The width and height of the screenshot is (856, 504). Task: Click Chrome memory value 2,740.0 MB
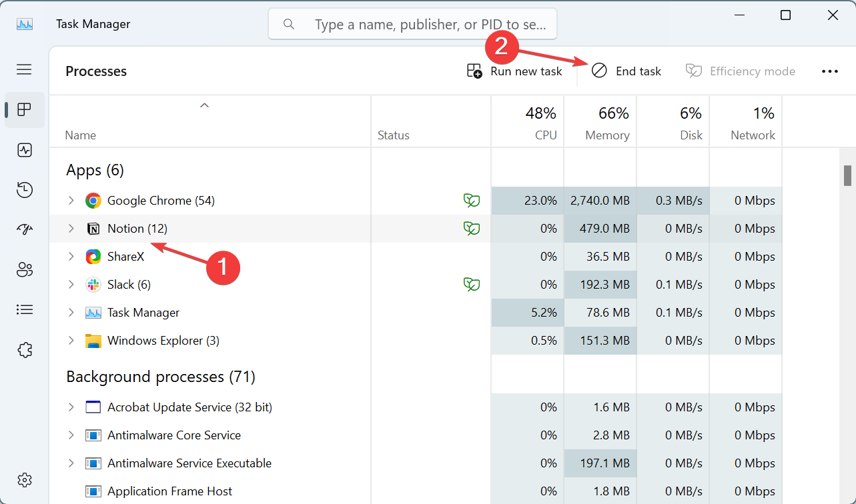[600, 201]
